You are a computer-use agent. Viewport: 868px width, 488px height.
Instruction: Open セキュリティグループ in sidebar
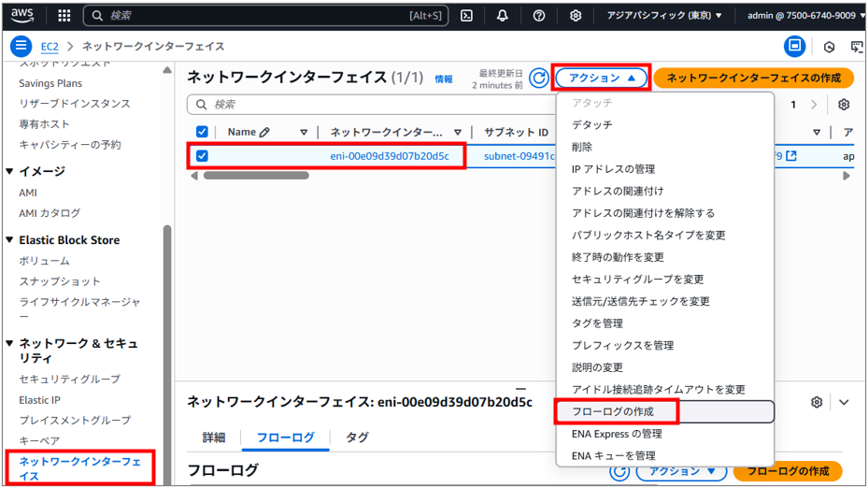coord(70,379)
